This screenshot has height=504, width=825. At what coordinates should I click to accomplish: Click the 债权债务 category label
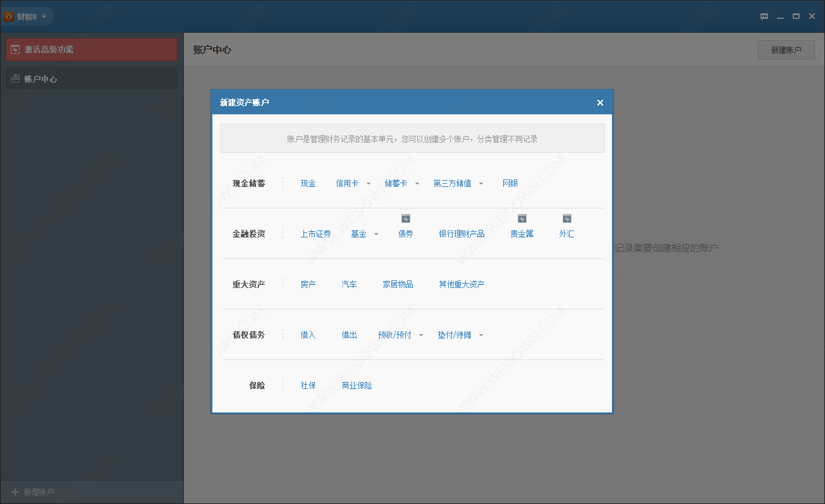[248, 335]
